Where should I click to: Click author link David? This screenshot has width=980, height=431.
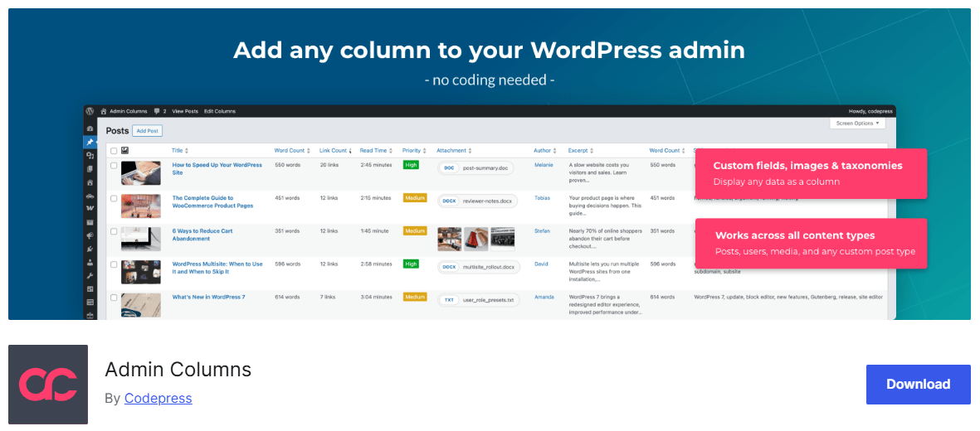(x=541, y=264)
